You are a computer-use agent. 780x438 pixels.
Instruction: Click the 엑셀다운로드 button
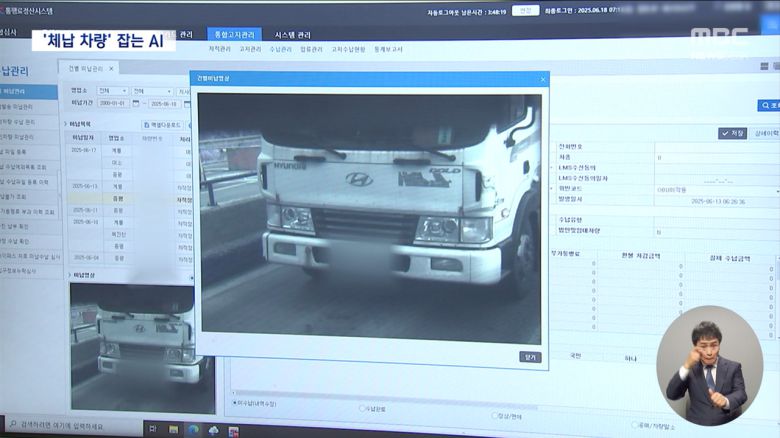(162, 125)
